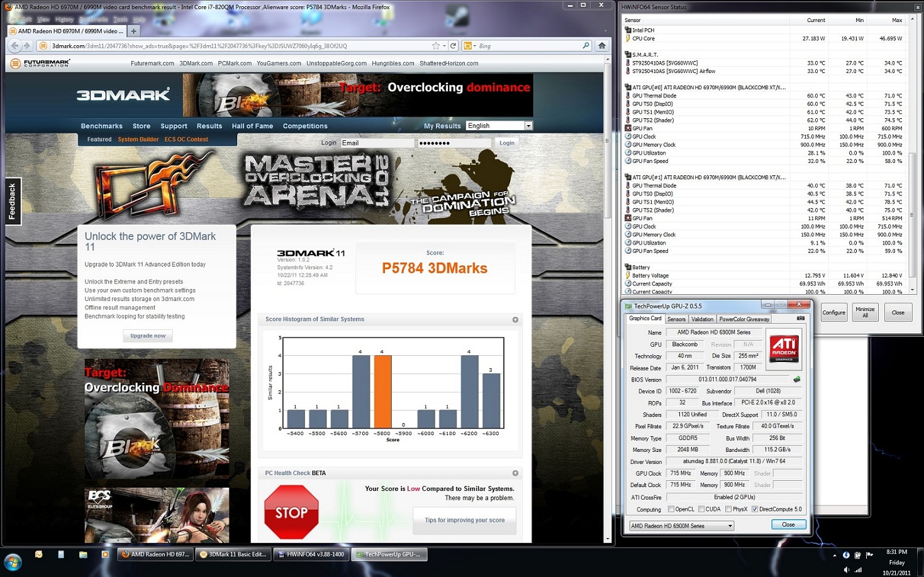Click the Support menu item
The width and height of the screenshot is (924, 577).
[174, 126]
